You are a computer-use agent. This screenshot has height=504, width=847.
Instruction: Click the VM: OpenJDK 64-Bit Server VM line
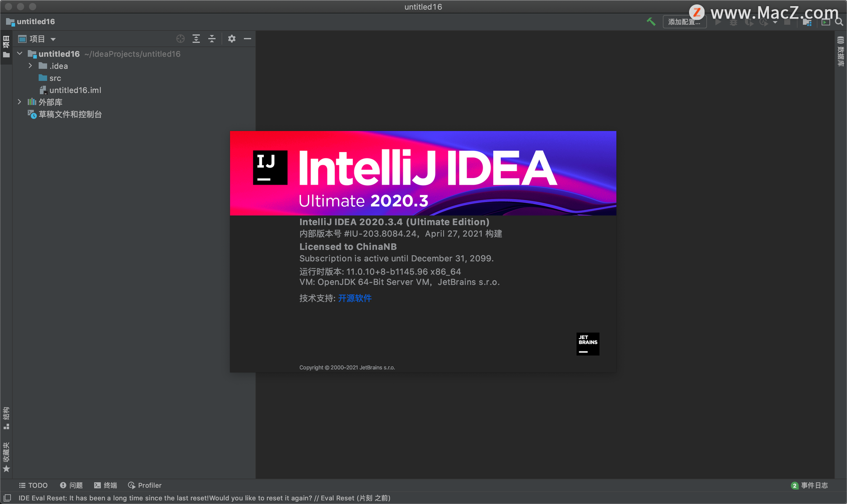point(399,282)
